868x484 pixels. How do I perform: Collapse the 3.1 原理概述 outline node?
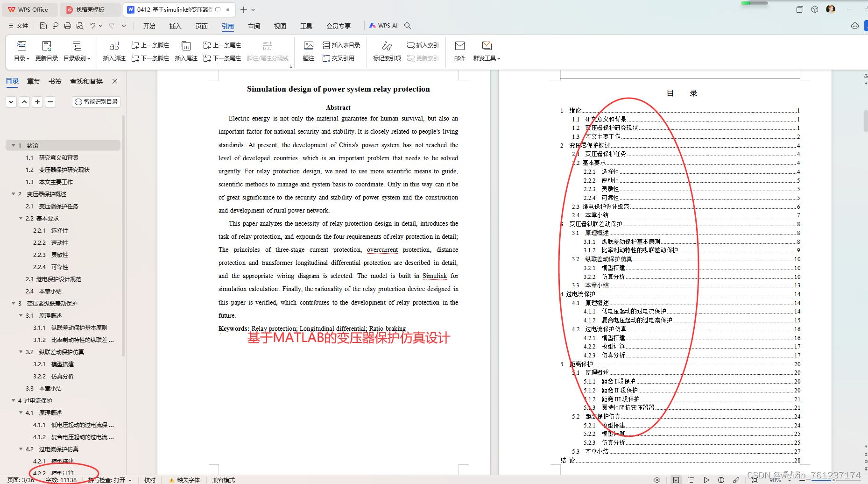click(21, 315)
